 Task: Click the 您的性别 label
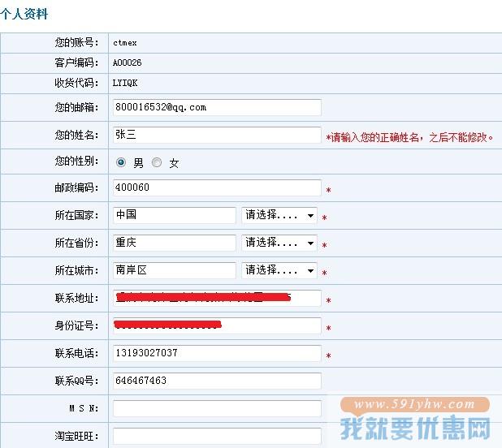(x=76, y=162)
